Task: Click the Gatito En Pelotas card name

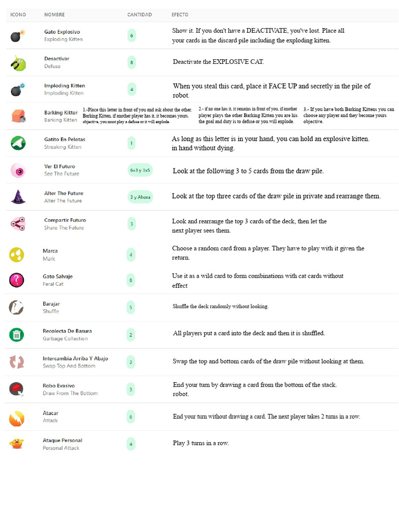Action: (x=64, y=139)
